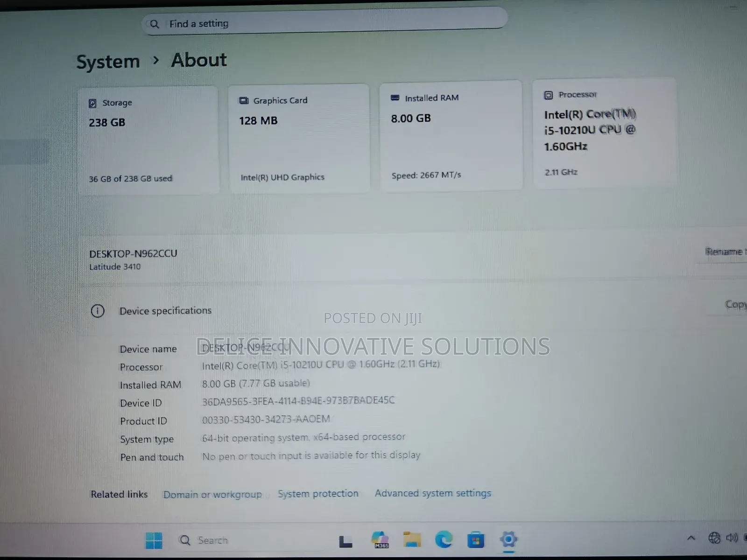This screenshot has height=560, width=747.
Task: Click the Processor chip icon
Action: pos(549,95)
